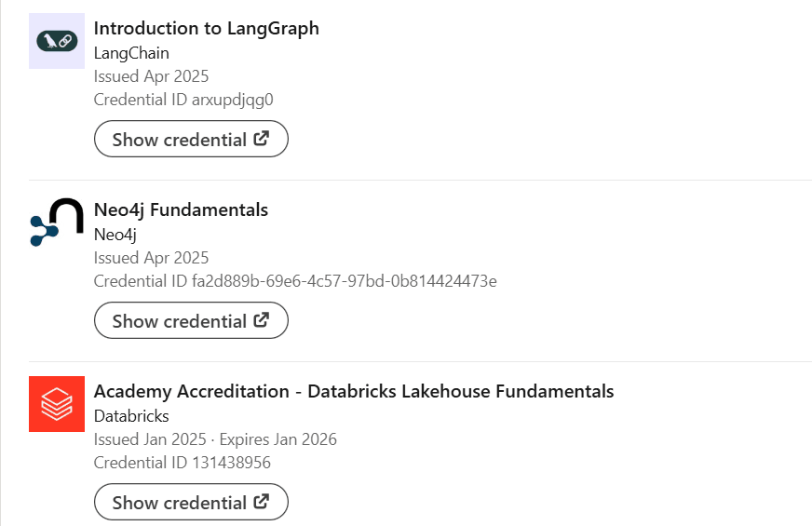Click the LangChain issuer name
Viewport: 812px width, 526px height.
pyautogui.click(x=131, y=53)
